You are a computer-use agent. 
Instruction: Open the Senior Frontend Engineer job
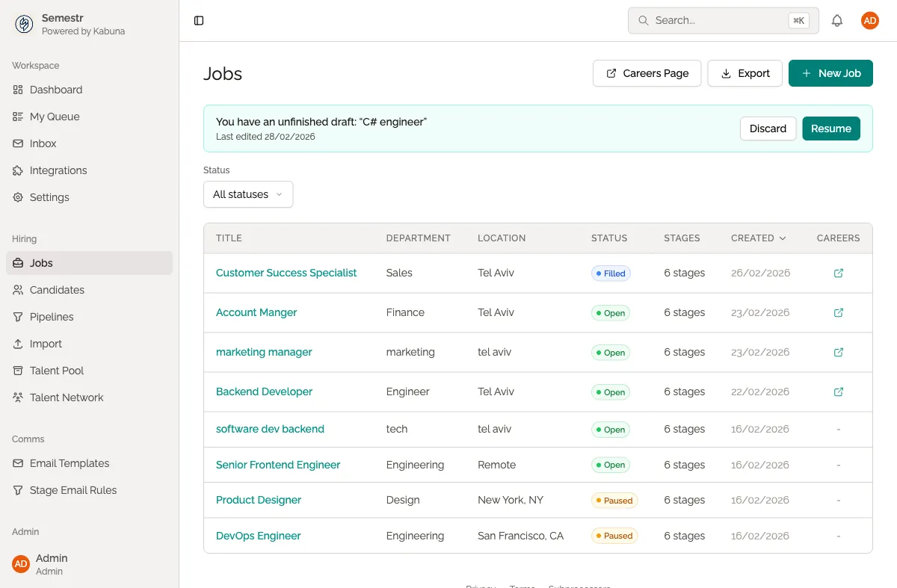click(277, 465)
